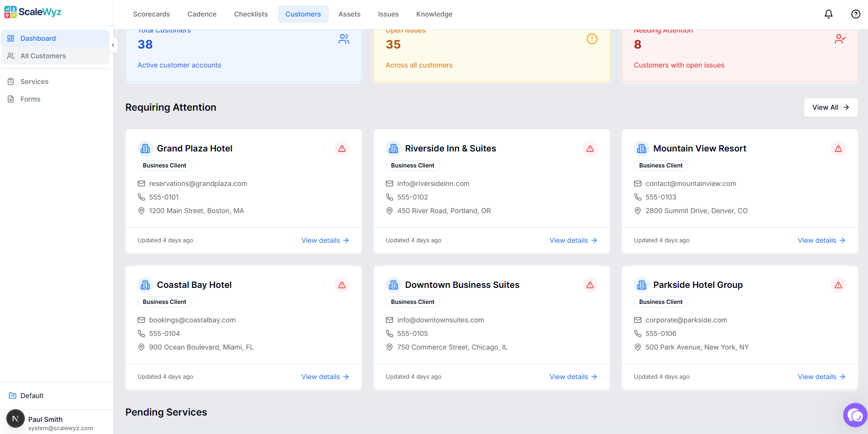Click the Coastal Bay Hotel warning icon
This screenshot has width=868, height=434.
[x=342, y=285]
